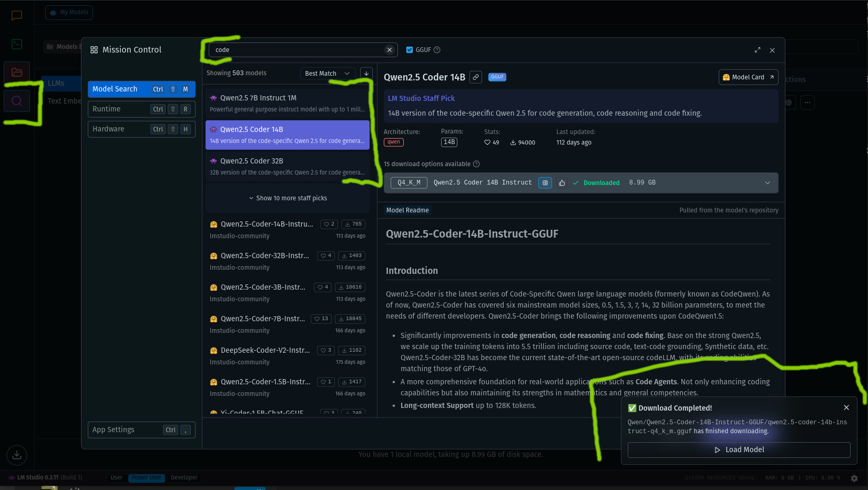
Task: Click the Introduction heading in readme
Action: [412, 271]
